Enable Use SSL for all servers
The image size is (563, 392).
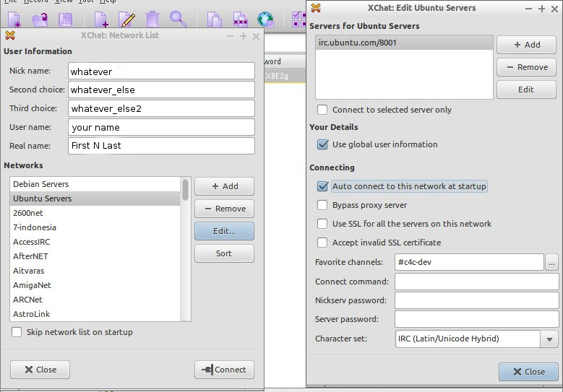(x=323, y=224)
